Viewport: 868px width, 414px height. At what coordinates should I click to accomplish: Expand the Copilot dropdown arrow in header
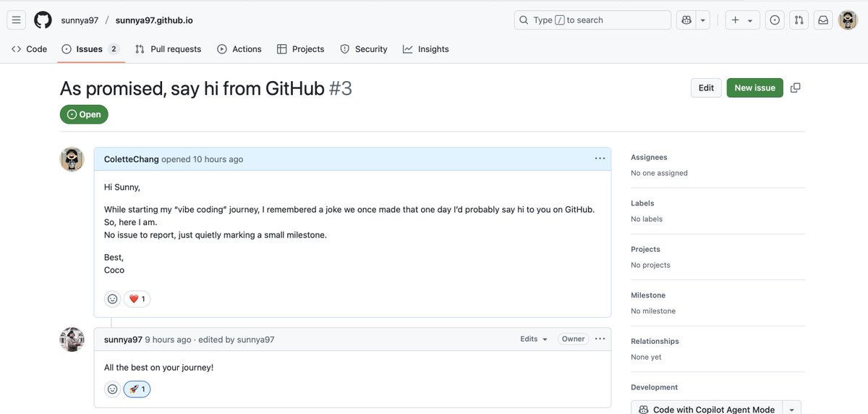click(703, 20)
